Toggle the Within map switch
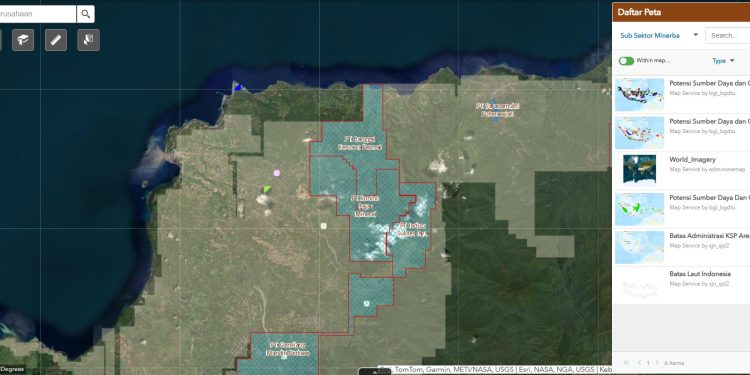750x375 pixels. point(626,61)
